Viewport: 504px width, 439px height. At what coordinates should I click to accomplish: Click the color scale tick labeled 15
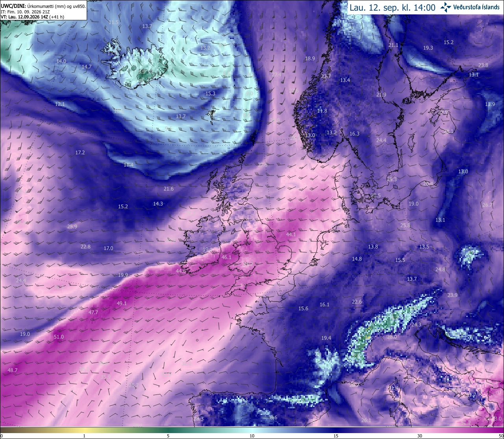[x=336, y=436]
